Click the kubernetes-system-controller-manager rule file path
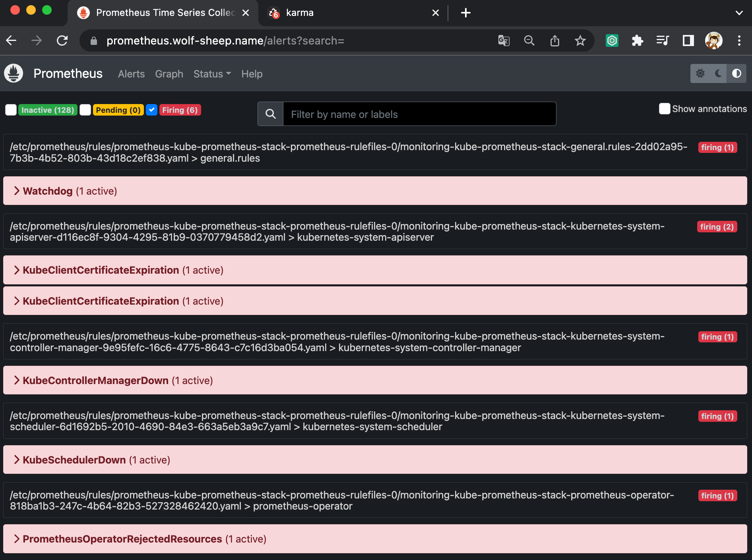Viewport: 752px width, 560px height. 337,342
